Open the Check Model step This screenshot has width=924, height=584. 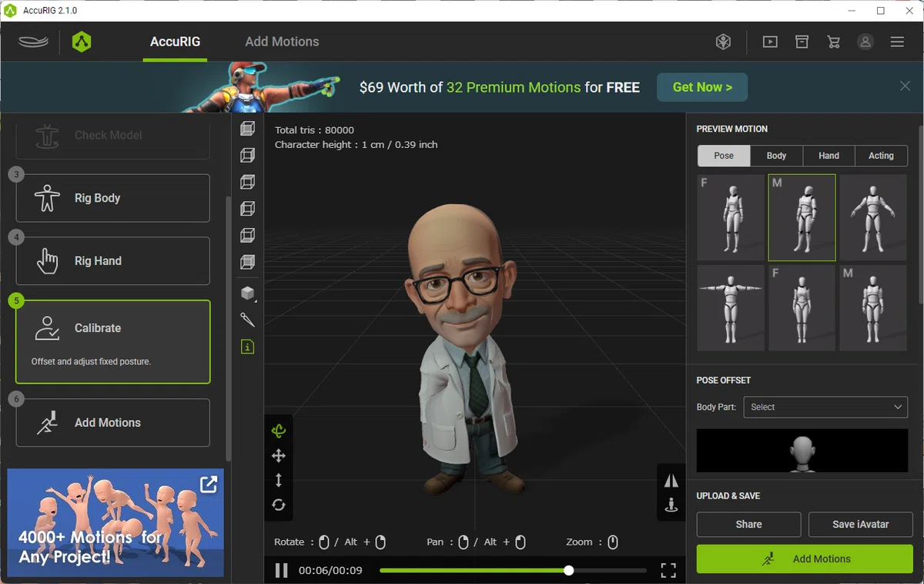[x=113, y=136]
